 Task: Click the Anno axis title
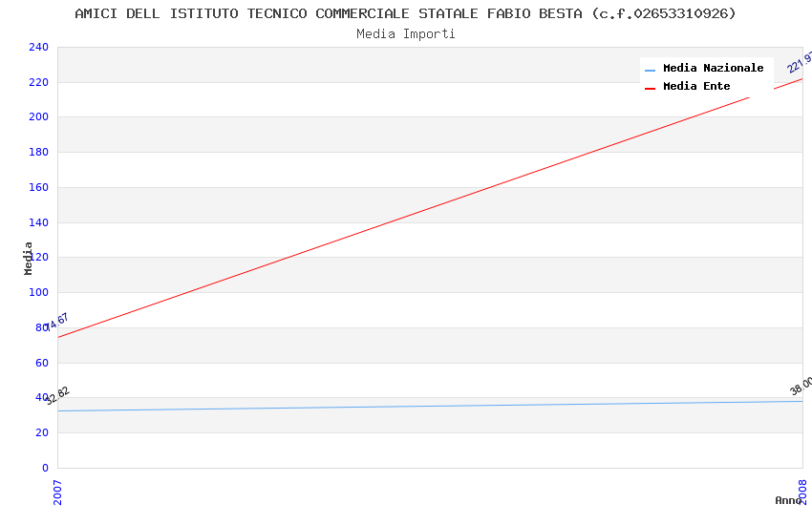click(788, 500)
